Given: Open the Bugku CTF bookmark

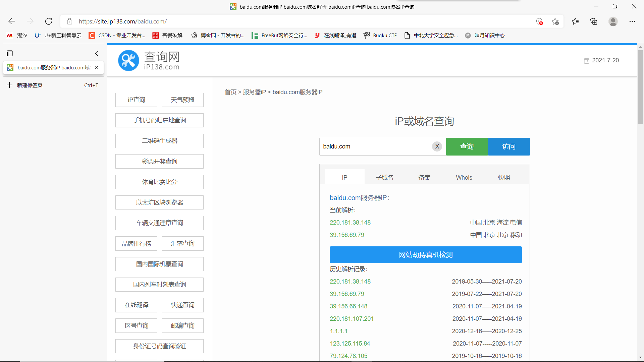Looking at the screenshot, I should [x=380, y=35].
